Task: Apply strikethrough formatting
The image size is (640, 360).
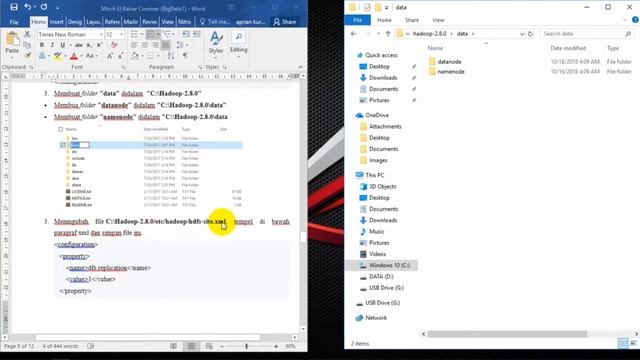Action: 79,45
